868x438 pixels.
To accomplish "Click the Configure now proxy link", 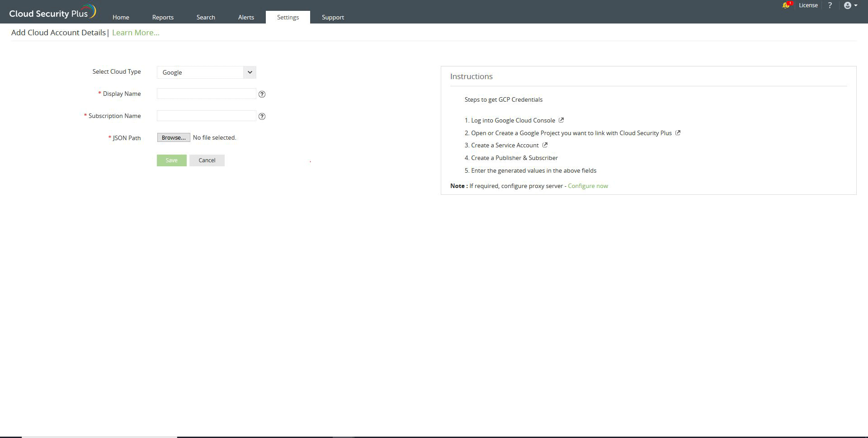I will (588, 186).
